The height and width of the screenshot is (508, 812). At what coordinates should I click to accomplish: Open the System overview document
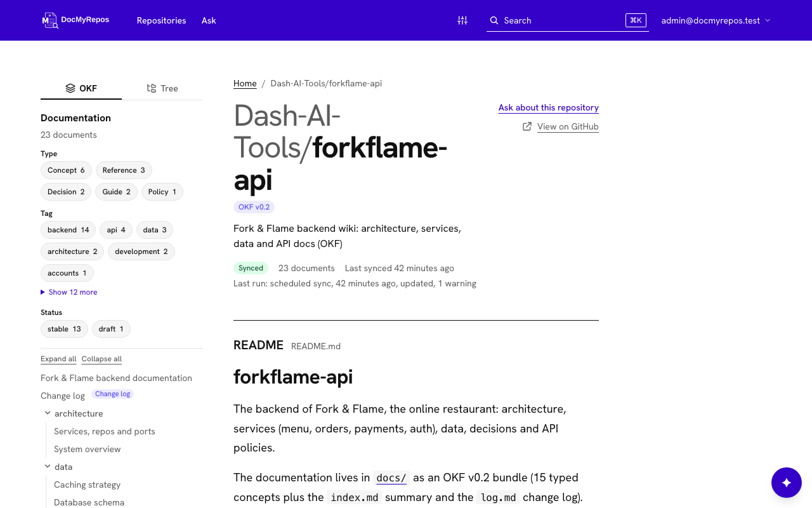[x=88, y=449]
